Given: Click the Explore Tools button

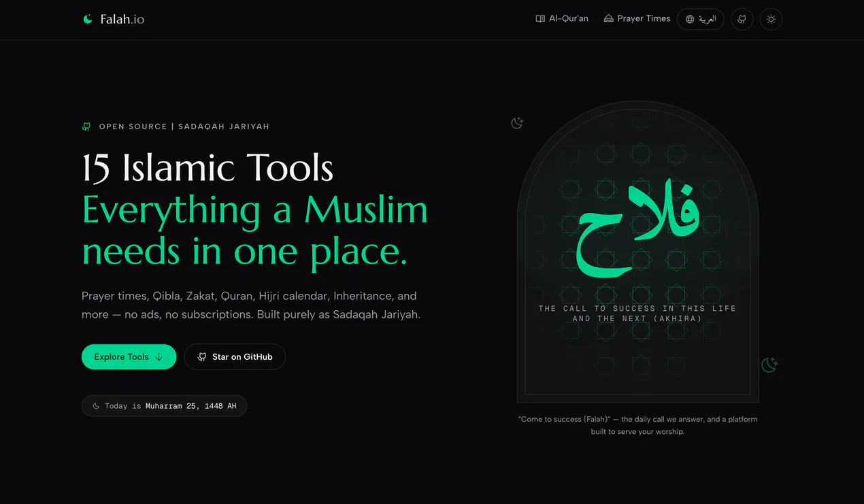Looking at the screenshot, I should pos(129,356).
